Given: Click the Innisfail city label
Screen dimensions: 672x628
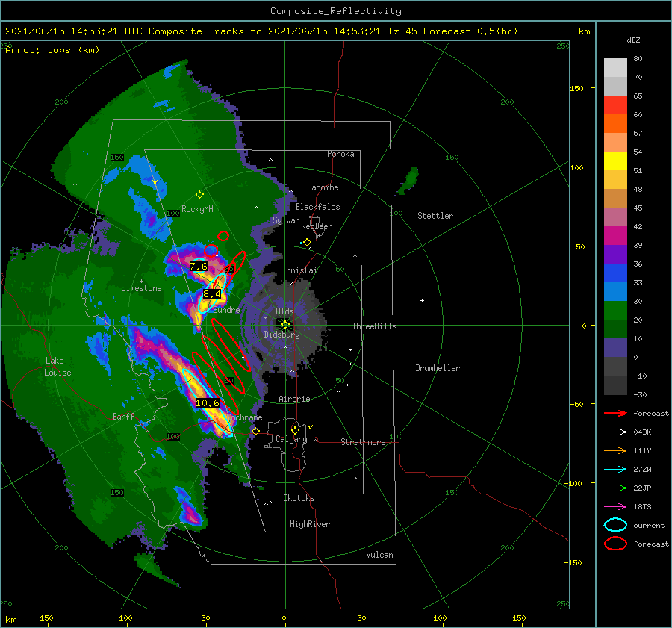Looking at the screenshot, I should point(302,270).
